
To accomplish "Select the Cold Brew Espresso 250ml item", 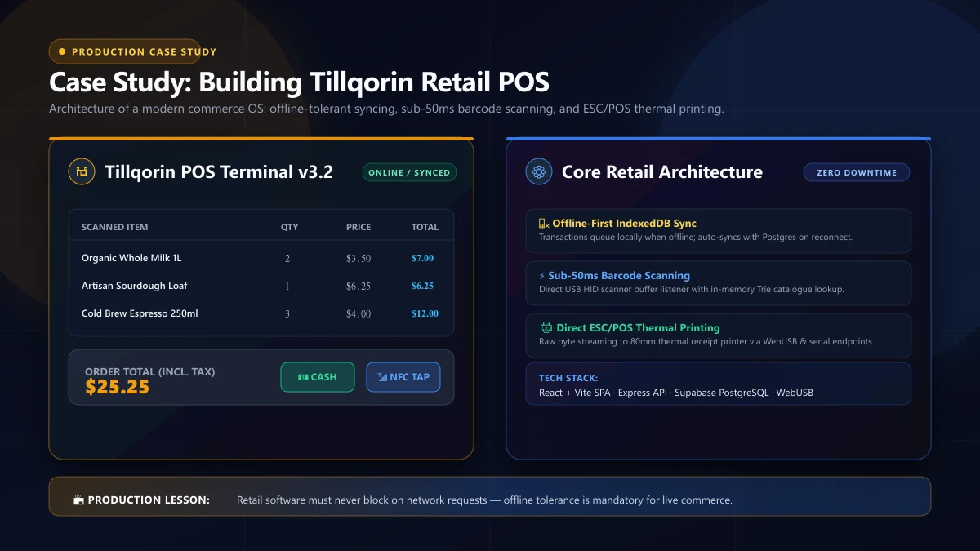I will [140, 313].
